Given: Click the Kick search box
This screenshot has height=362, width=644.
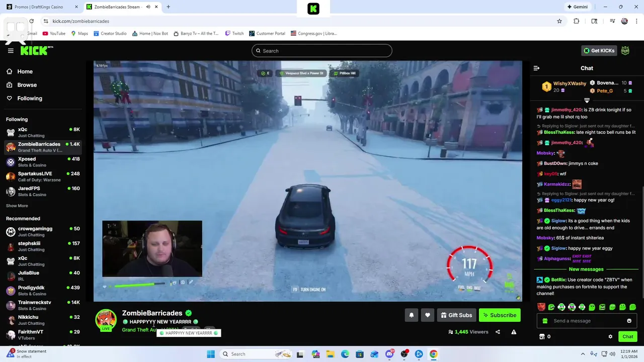Looking at the screenshot, I should point(322,50).
